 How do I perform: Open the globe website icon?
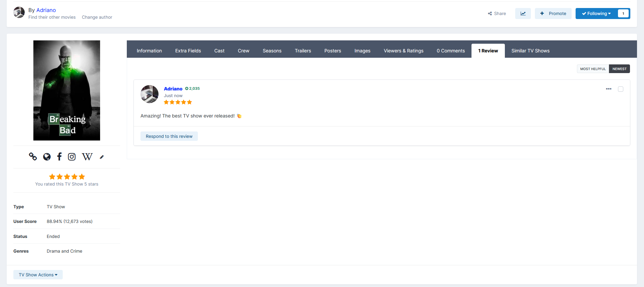[47, 157]
